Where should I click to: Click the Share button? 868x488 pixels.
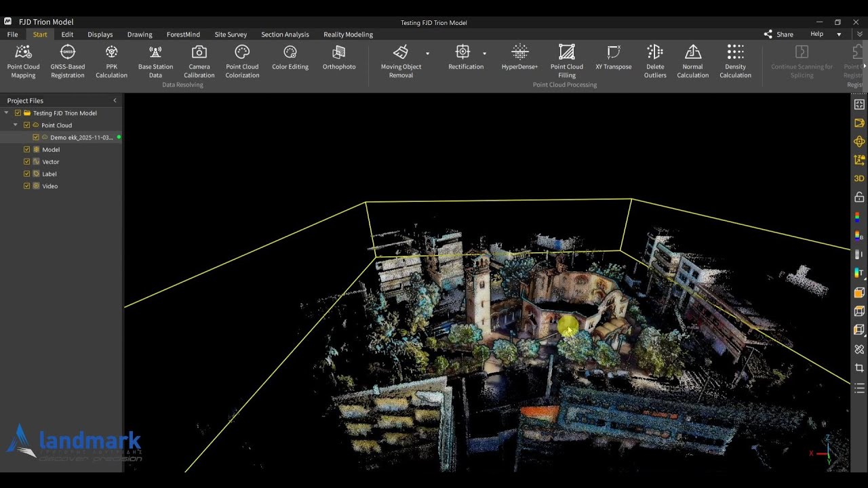click(778, 35)
